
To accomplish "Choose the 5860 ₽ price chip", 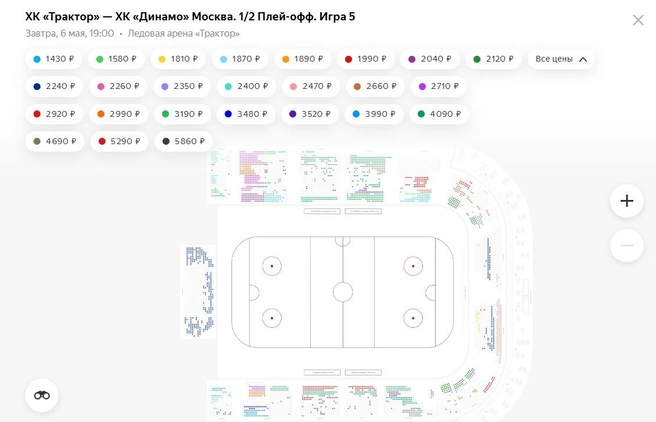I will pos(184,141).
